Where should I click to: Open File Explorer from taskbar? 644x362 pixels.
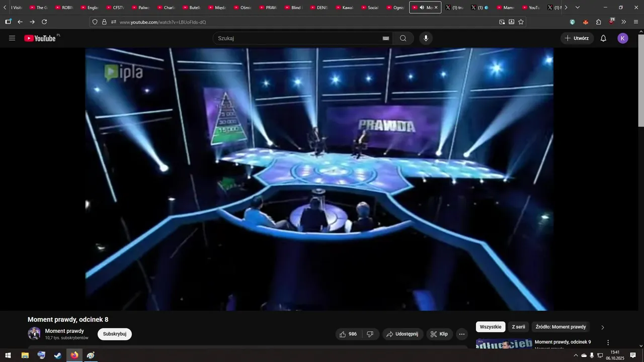pos(25,355)
